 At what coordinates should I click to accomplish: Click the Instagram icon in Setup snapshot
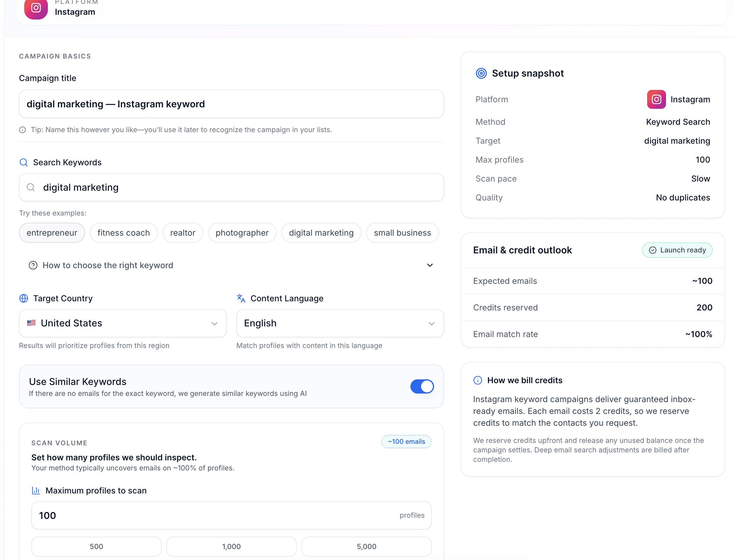pos(656,99)
